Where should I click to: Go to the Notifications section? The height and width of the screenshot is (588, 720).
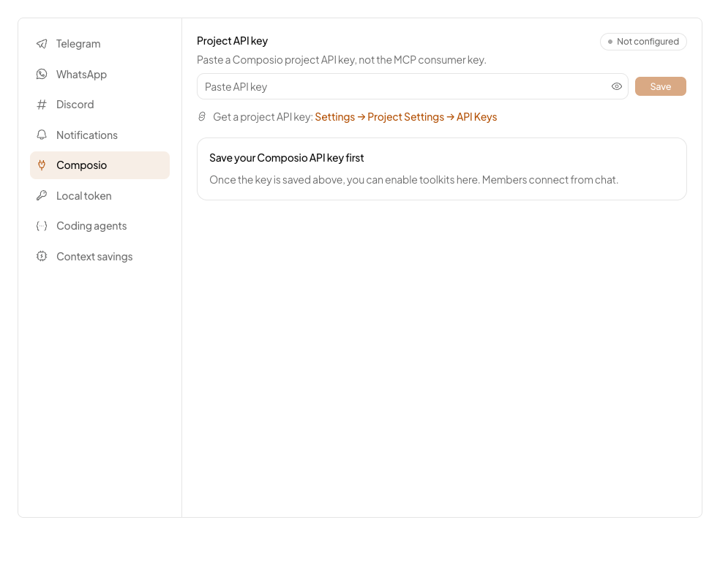click(100, 135)
